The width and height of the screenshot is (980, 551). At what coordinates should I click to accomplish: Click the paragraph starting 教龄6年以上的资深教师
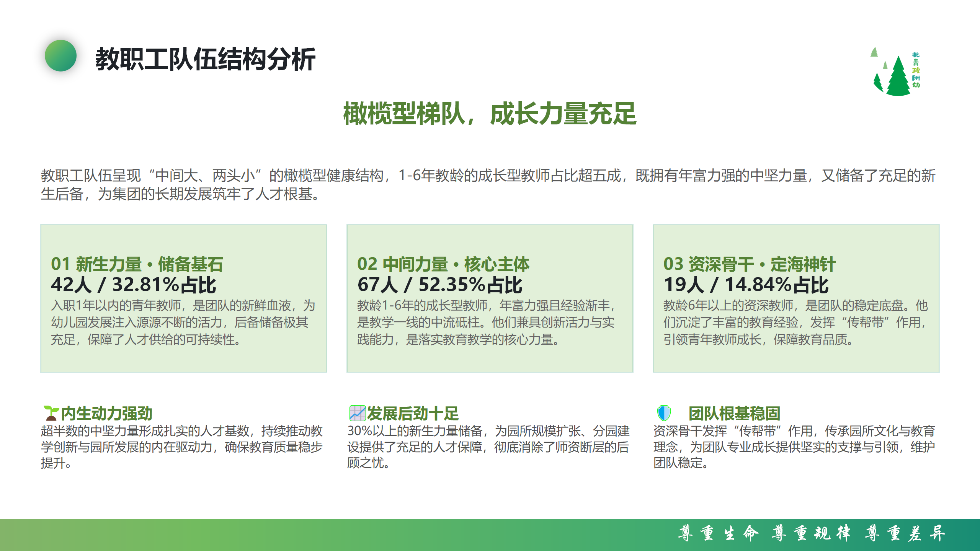[796, 322]
